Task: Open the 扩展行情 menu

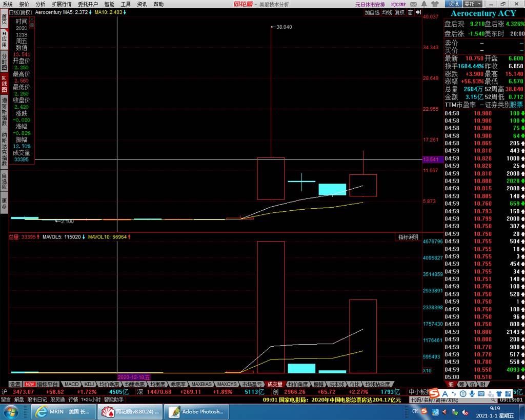Action: [x=62, y=4]
